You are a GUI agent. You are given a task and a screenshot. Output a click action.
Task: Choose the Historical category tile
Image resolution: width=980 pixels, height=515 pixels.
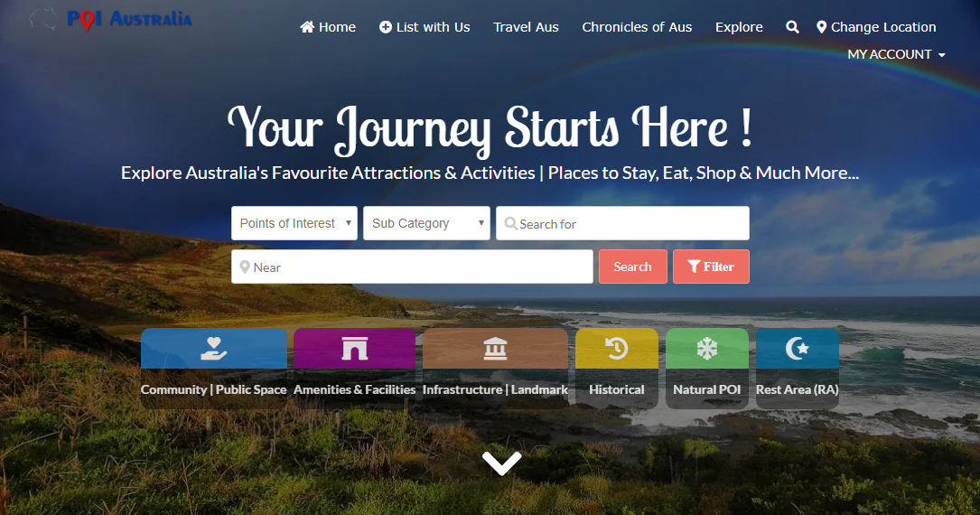616,368
